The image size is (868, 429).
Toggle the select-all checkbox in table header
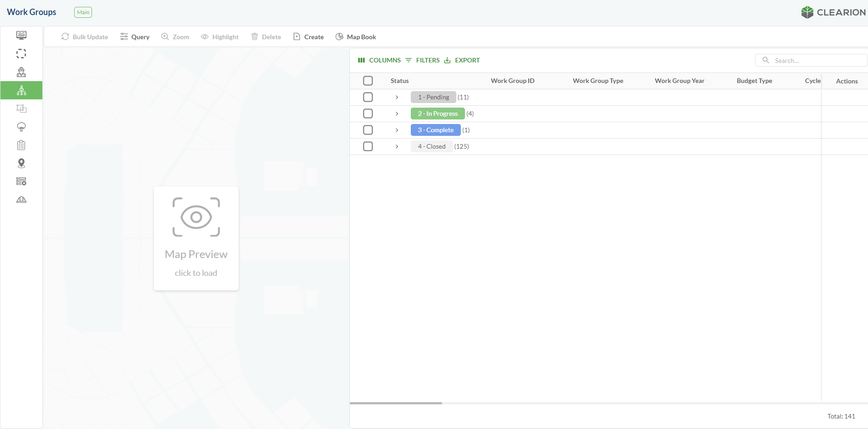point(368,81)
